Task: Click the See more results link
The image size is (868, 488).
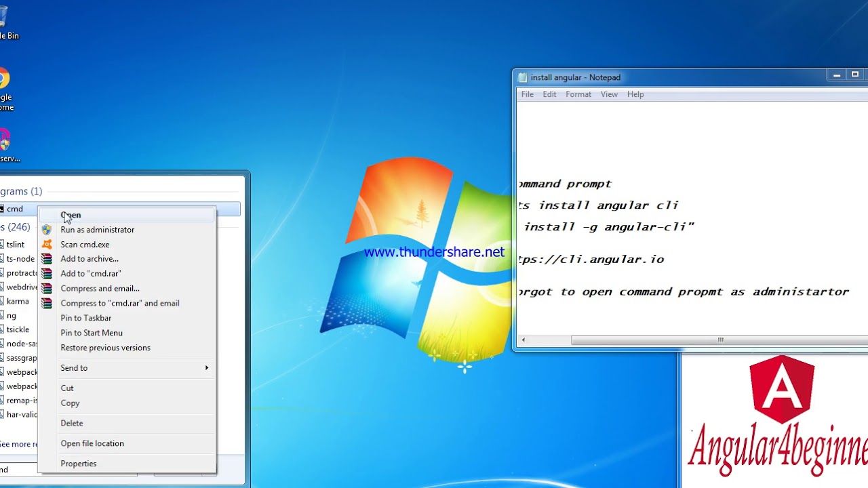Action: point(19,445)
